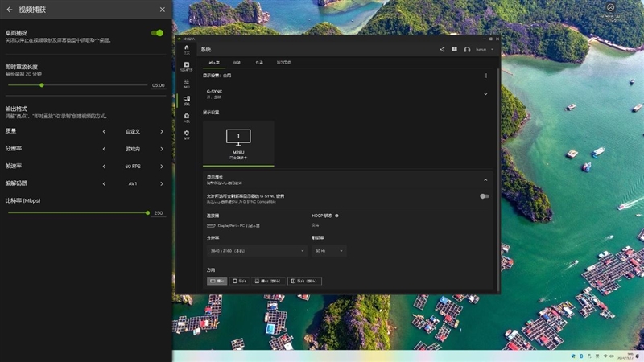Open the 60 Hz refresh rate dropdown
Image resolution: width=644 pixels, height=362 pixels.
point(328,251)
